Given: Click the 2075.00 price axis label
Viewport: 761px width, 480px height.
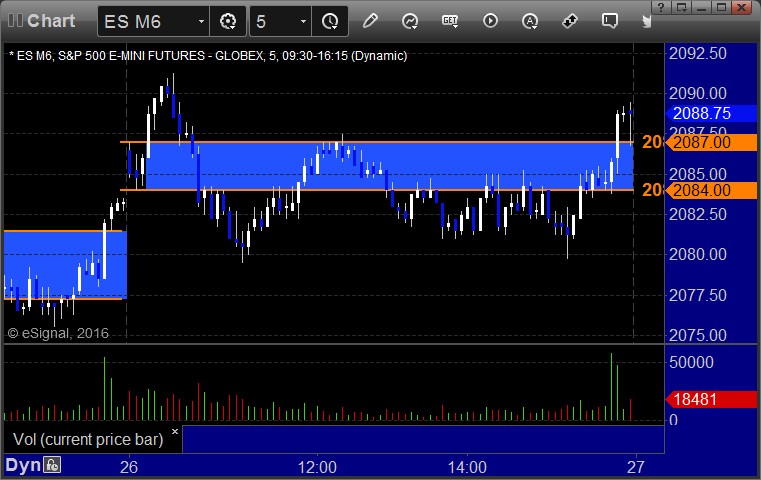Looking at the screenshot, I should (x=697, y=335).
